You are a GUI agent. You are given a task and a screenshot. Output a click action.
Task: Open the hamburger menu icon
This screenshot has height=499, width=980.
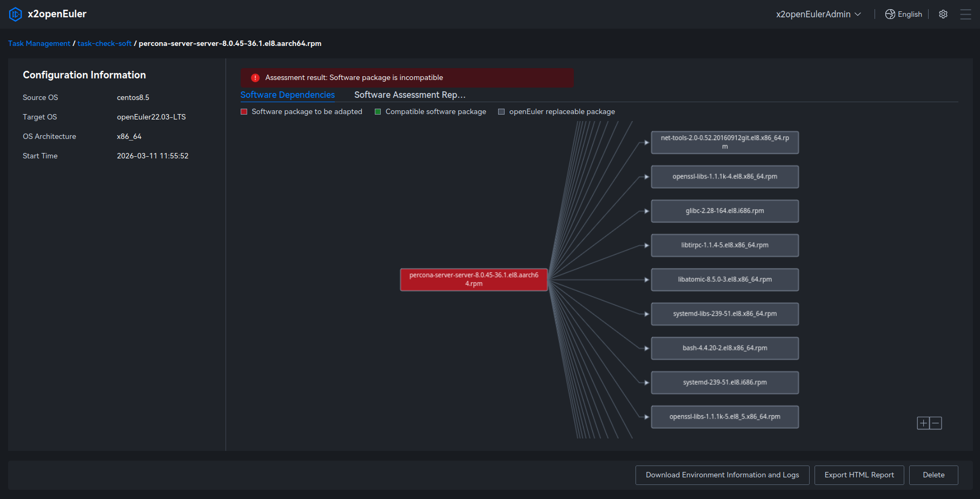point(965,14)
